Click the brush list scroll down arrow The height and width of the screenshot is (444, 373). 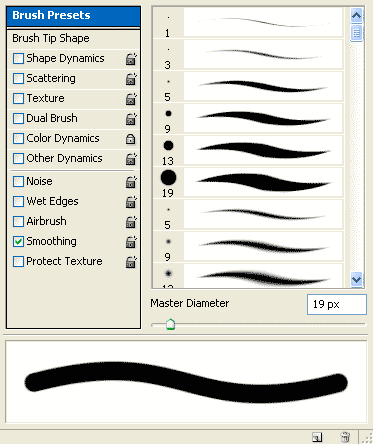tap(356, 279)
